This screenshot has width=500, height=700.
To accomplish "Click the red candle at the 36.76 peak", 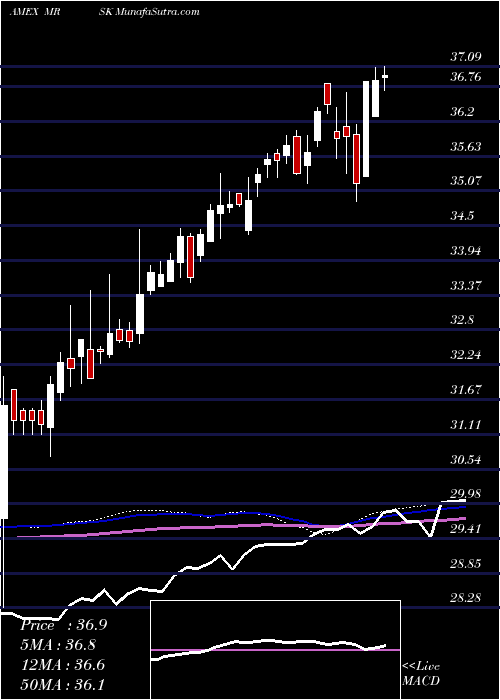I will (328, 94).
